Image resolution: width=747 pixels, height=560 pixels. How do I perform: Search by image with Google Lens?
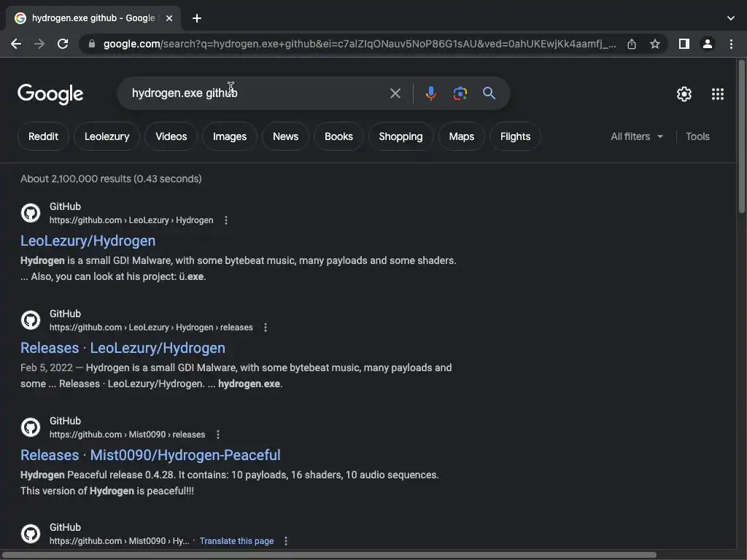tap(460, 93)
